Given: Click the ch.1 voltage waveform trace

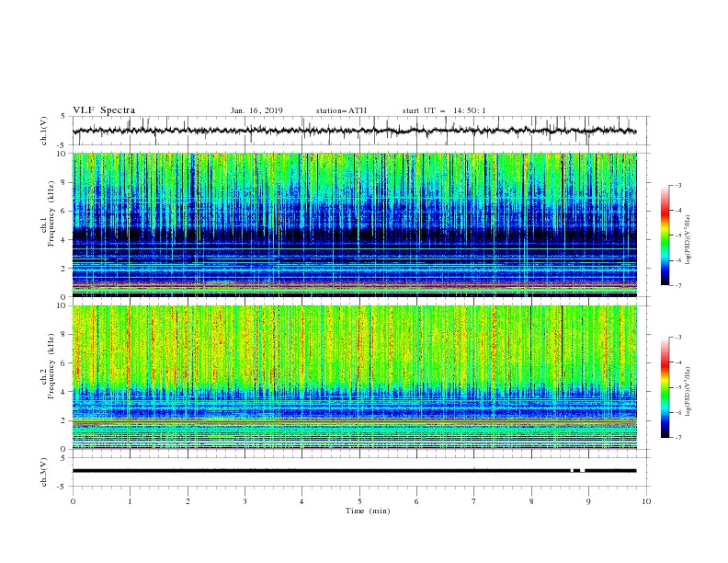Looking at the screenshot, I should tap(354, 131).
